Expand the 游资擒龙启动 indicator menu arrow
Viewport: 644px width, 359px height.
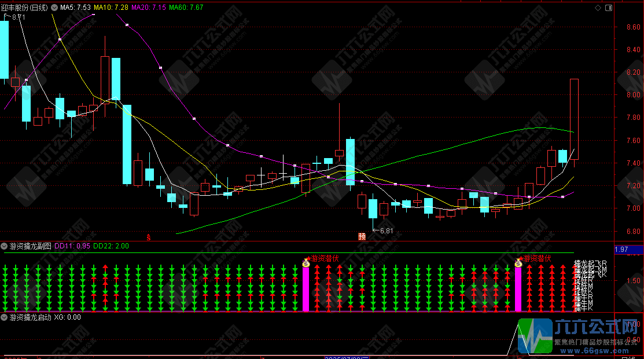(5, 317)
